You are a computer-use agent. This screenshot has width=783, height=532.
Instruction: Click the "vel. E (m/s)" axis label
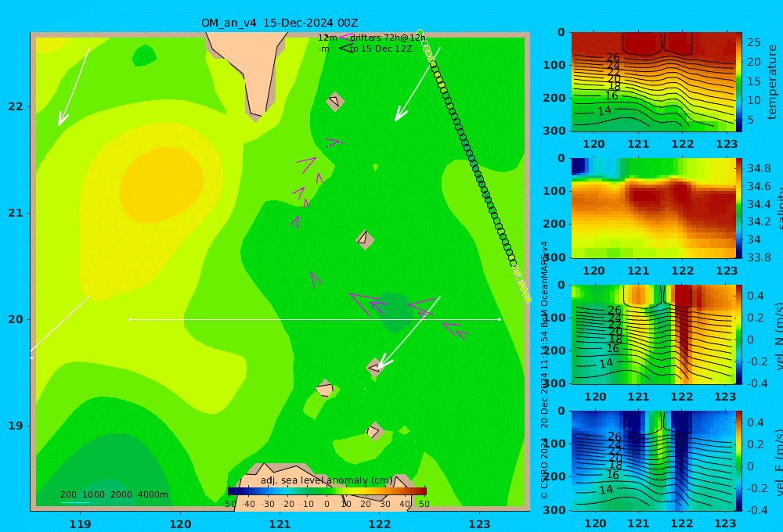(x=779, y=462)
